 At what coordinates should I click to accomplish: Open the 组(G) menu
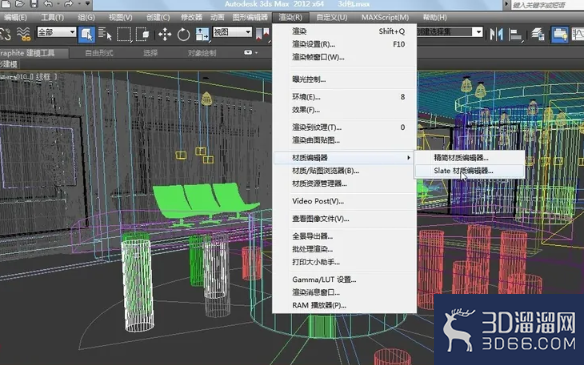pos(86,17)
